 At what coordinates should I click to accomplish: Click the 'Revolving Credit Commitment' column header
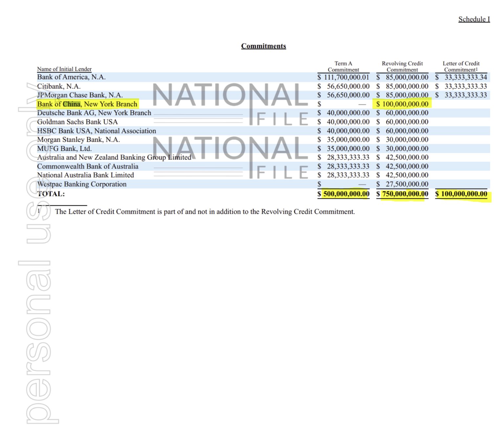tap(402, 67)
